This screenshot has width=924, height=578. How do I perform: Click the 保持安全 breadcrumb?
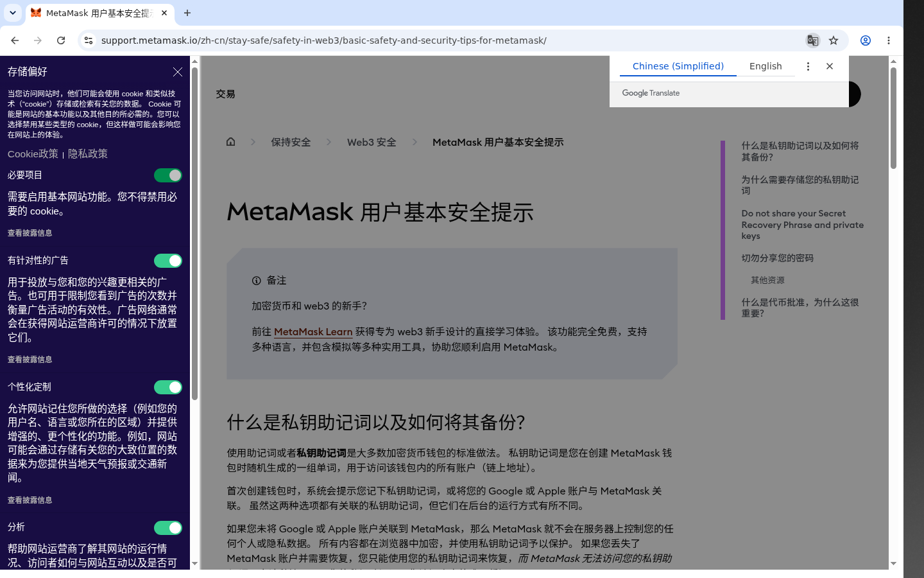[291, 143]
